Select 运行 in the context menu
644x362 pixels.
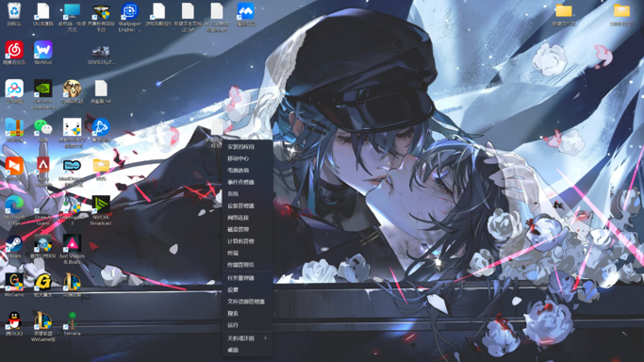(x=233, y=325)
